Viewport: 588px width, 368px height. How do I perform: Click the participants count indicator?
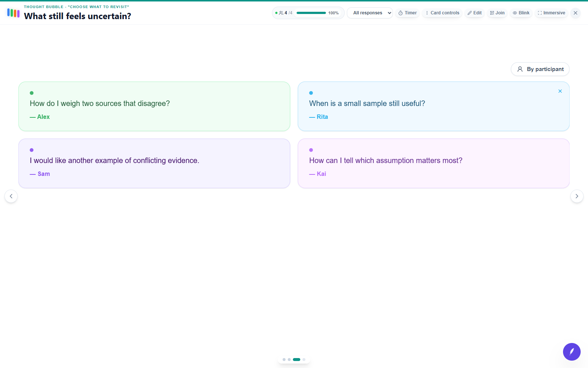click(x=286, y=13)
